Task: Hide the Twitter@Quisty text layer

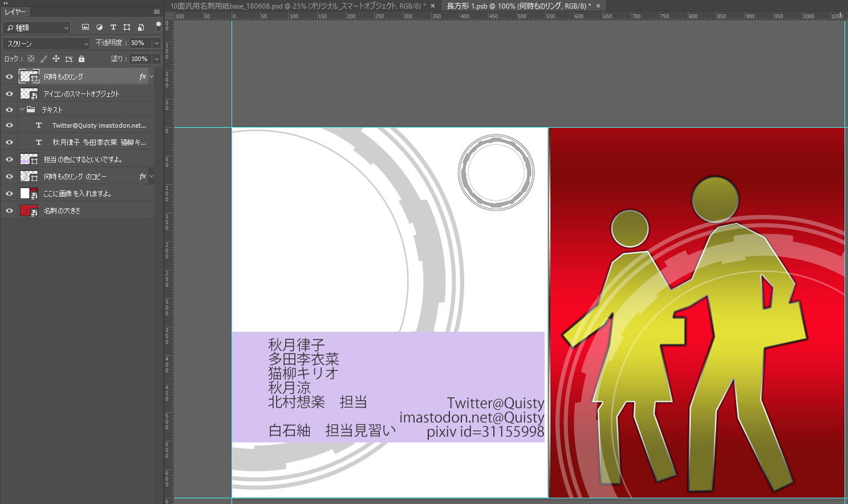Action: pyautogui.click(x=9, y=125)
